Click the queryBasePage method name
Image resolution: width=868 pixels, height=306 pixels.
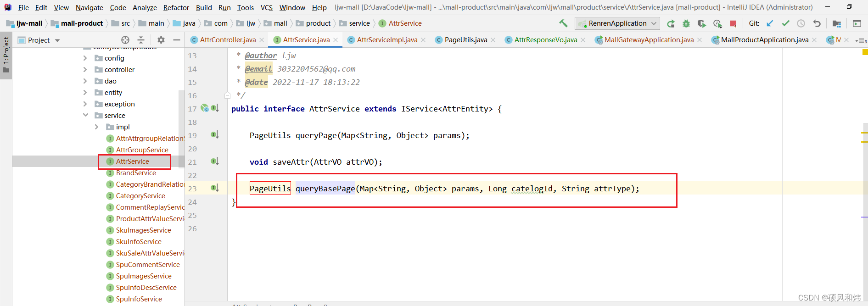click(325, 189)
